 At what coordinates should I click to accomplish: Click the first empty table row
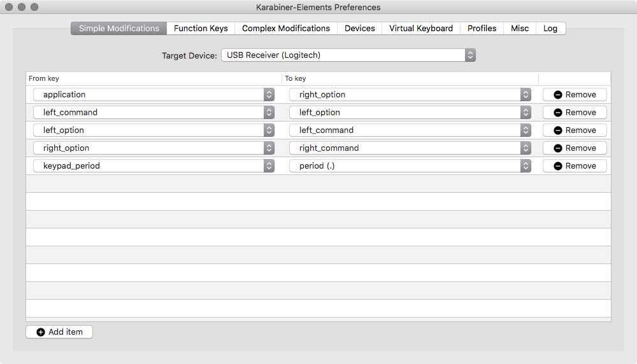click(x=318, y=184)
